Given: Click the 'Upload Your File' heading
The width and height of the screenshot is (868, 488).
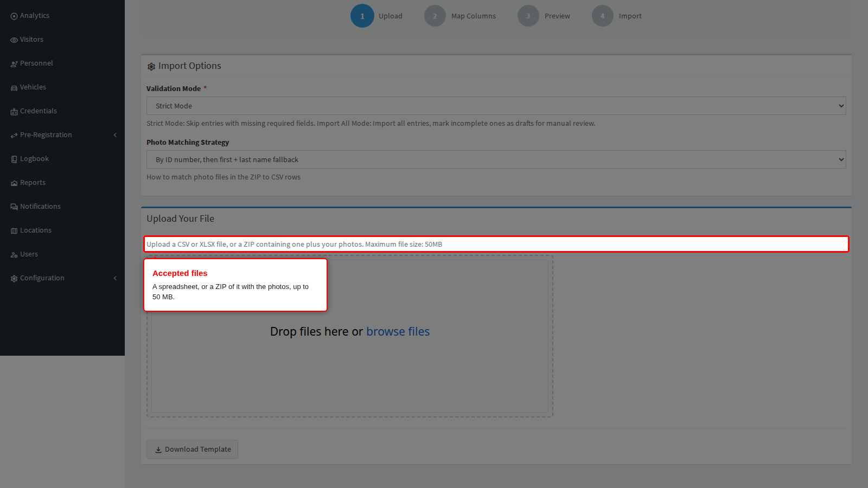Looking at the screenshot, I should 180,219.
